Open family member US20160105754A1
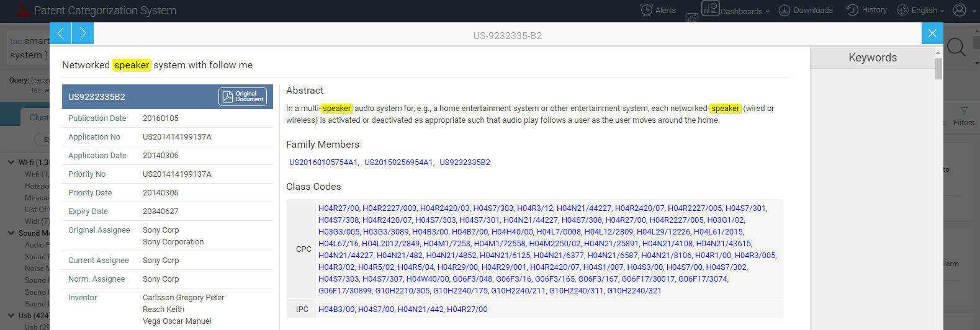The image size is (980, 330). [323, 163]
